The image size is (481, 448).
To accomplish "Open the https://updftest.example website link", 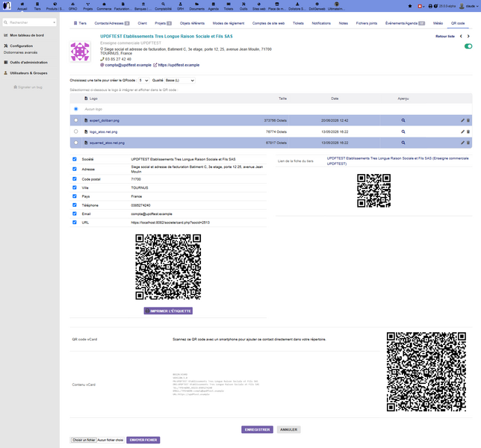I will pos(179,65).
